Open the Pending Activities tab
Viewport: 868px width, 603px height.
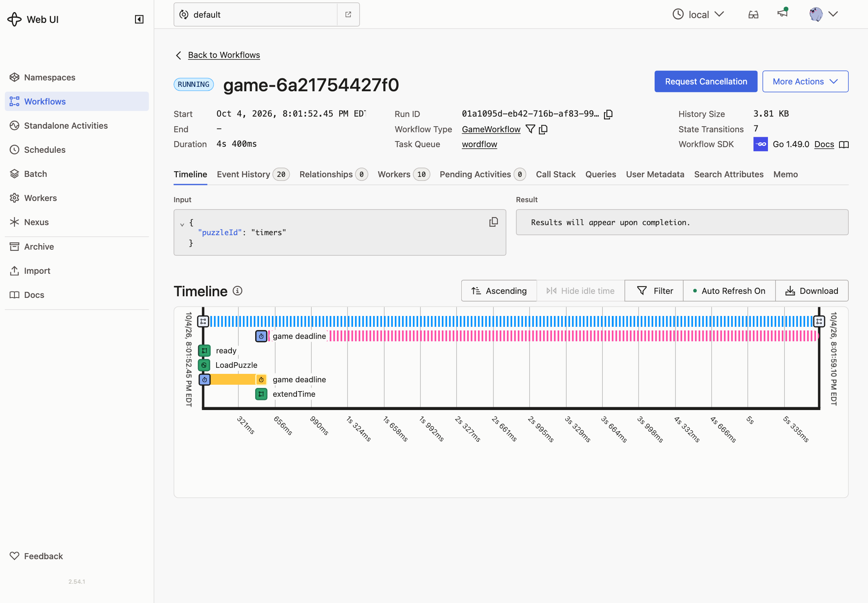tap(483, 174)
